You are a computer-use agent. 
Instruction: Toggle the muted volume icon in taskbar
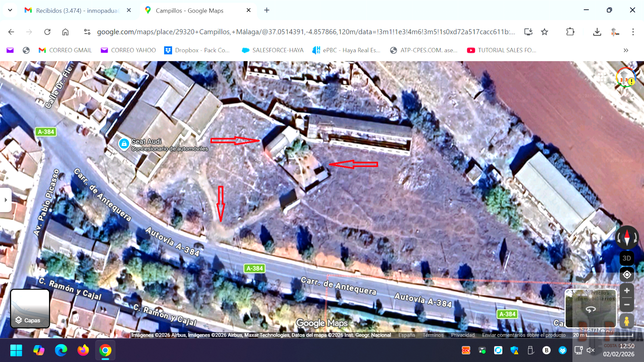591,350
